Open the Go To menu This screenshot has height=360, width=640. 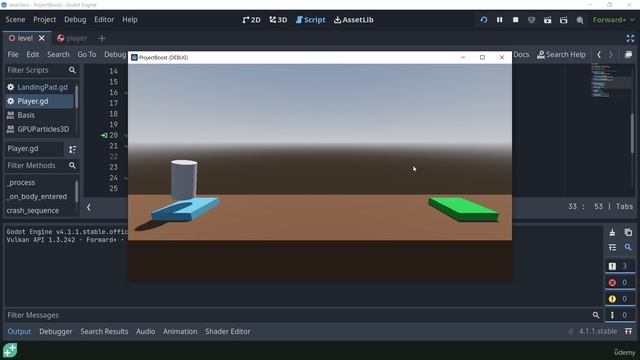[87, 54]
